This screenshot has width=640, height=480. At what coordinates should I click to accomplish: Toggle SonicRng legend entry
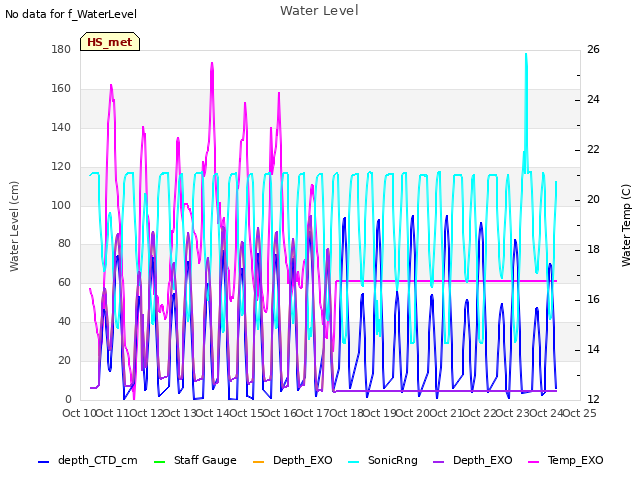(383, 460)
